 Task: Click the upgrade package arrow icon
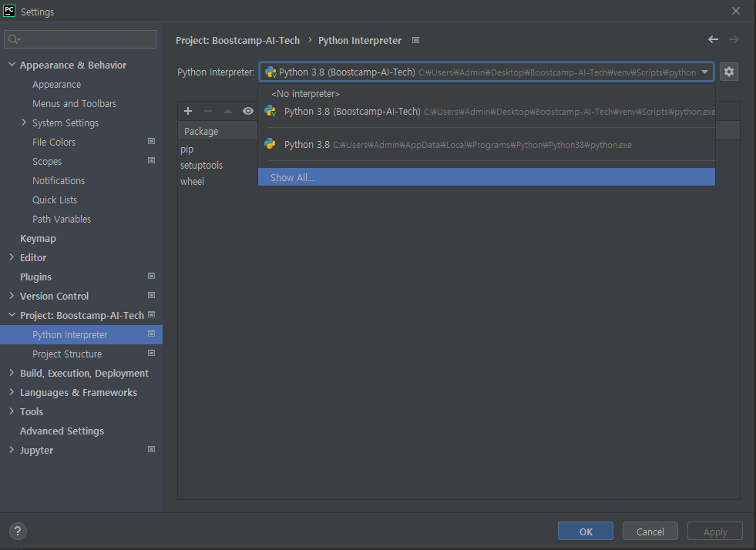pos(228,111)
